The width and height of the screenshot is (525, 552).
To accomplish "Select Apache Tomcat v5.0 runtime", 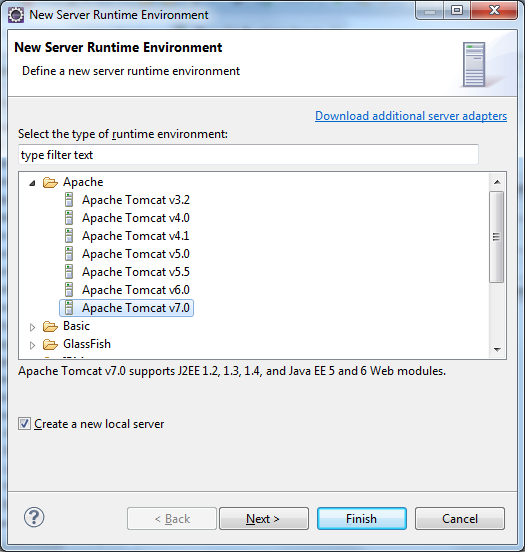I will [x=136, y=254].
